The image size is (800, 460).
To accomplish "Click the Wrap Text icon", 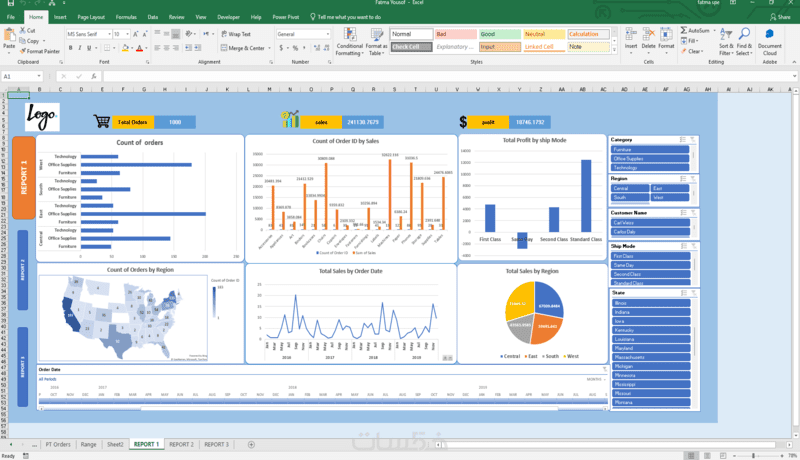I will [224, 34].
